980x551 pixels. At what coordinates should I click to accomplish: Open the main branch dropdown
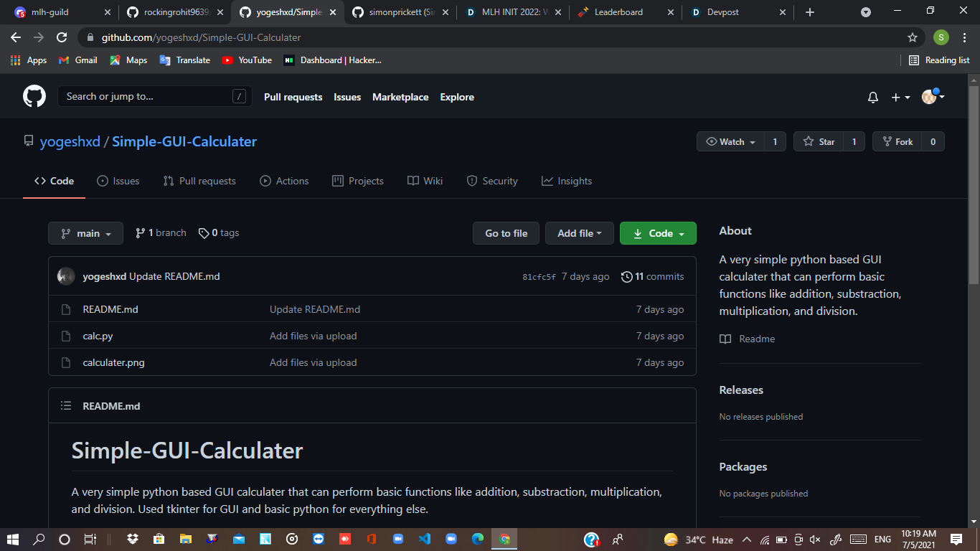(x=85, y=232)
